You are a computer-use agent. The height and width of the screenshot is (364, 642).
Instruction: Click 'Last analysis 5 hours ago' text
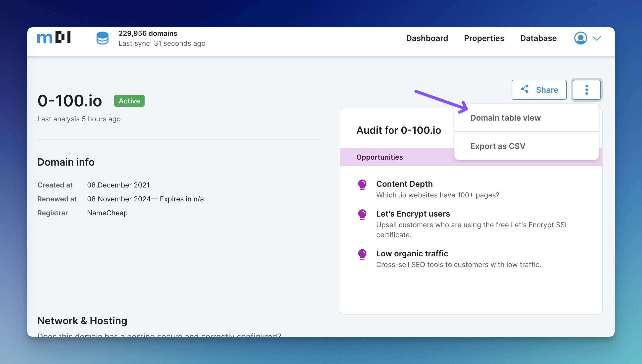79,119
